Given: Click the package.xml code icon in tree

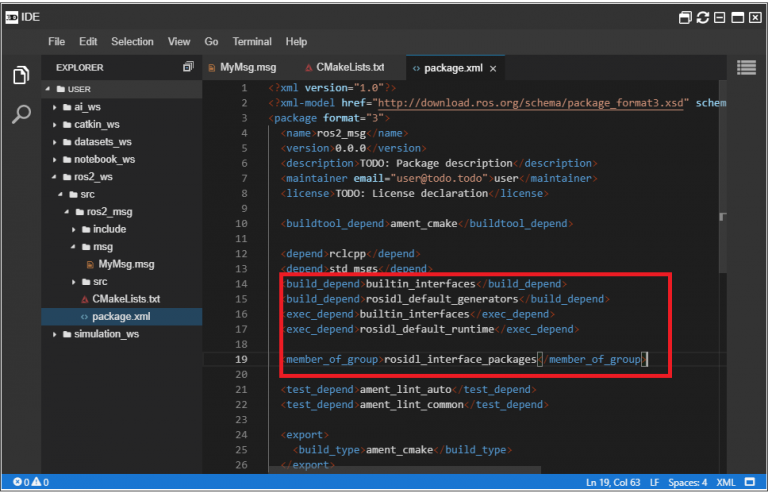Looking at the screenshot, I should (85, 317).
